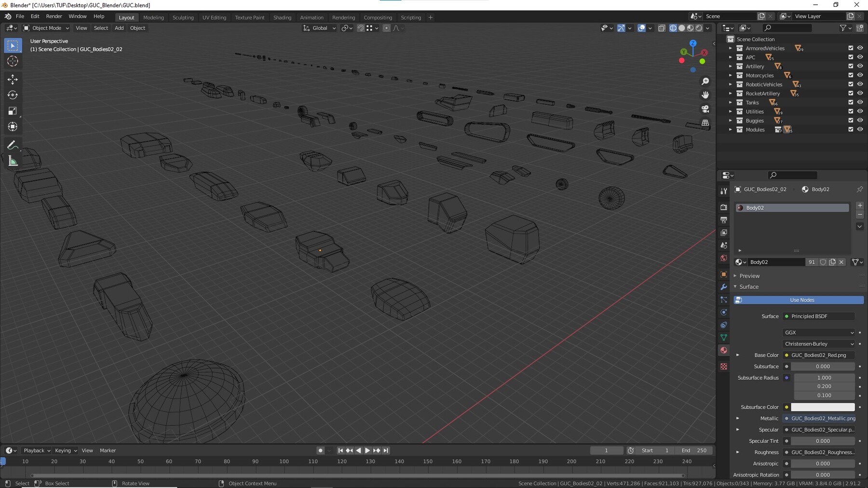
Task: Expand the ArmoredVehicles collection
Action: (730, 48)
